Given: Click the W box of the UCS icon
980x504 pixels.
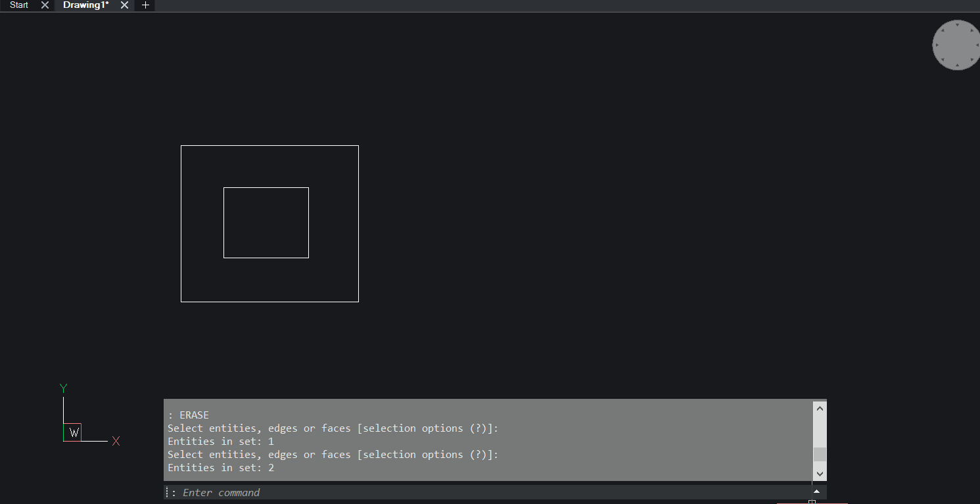Looking at the screenshot, I should coord(74,432).
